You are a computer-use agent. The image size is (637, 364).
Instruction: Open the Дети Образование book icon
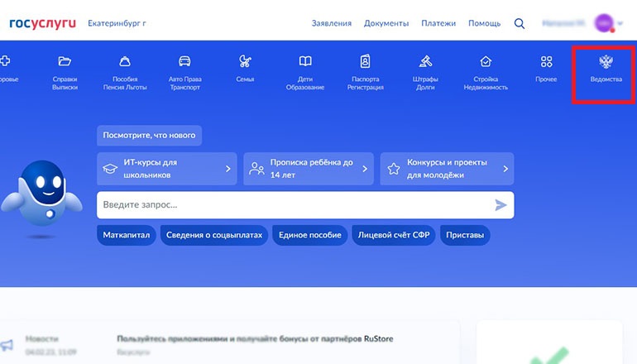pos(305,62)
